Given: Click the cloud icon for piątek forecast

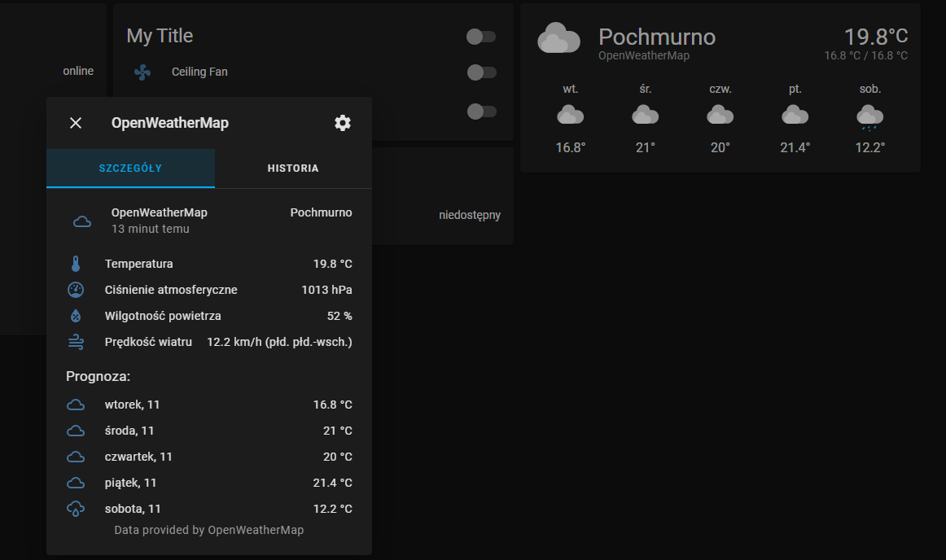Looking at the screenshot, I should tap(76, 483).
